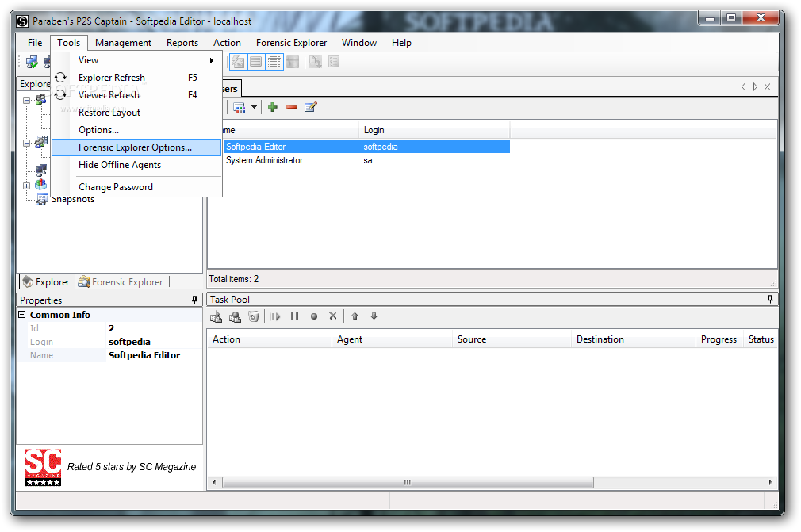801x532 pixels.
Task: Sort by the Login column header
Action: click(x=435, y=130)
